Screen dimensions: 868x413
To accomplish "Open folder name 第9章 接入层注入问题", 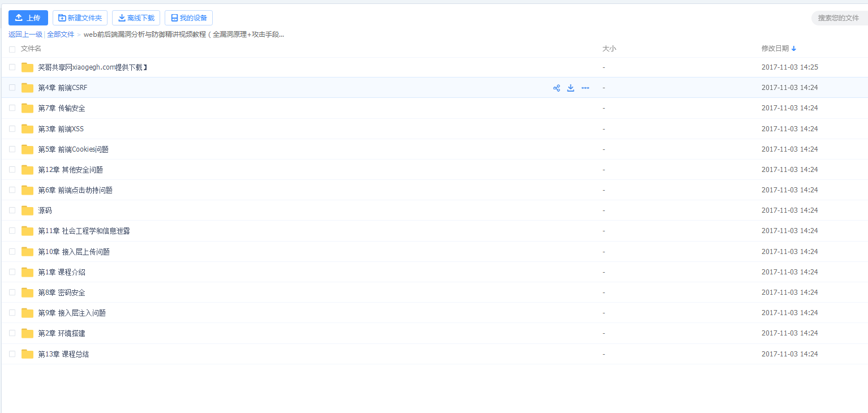I will pyautogui.click(x=72, y=313).
